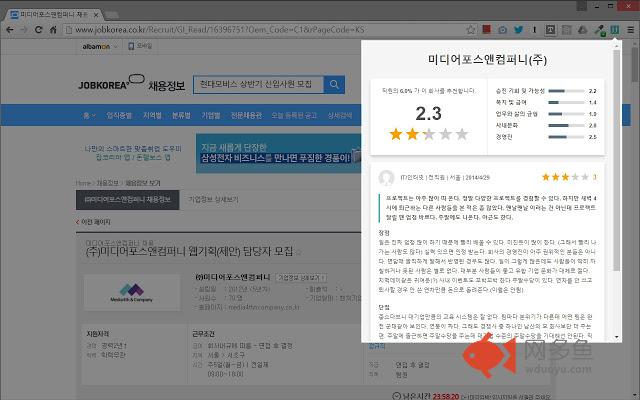
Task: Click the 근무조건 section heading
Action: (x=203, y=334)
